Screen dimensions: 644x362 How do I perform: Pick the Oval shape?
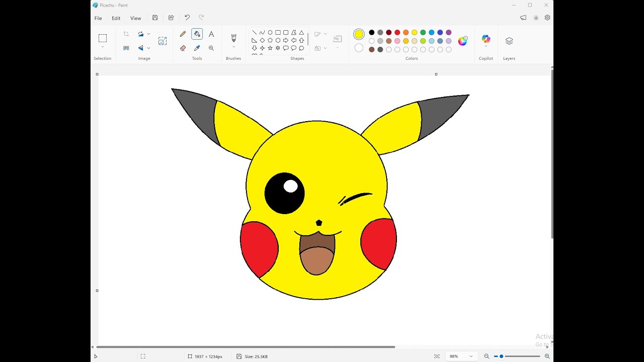pyautogui.click(x=270, y=33)
